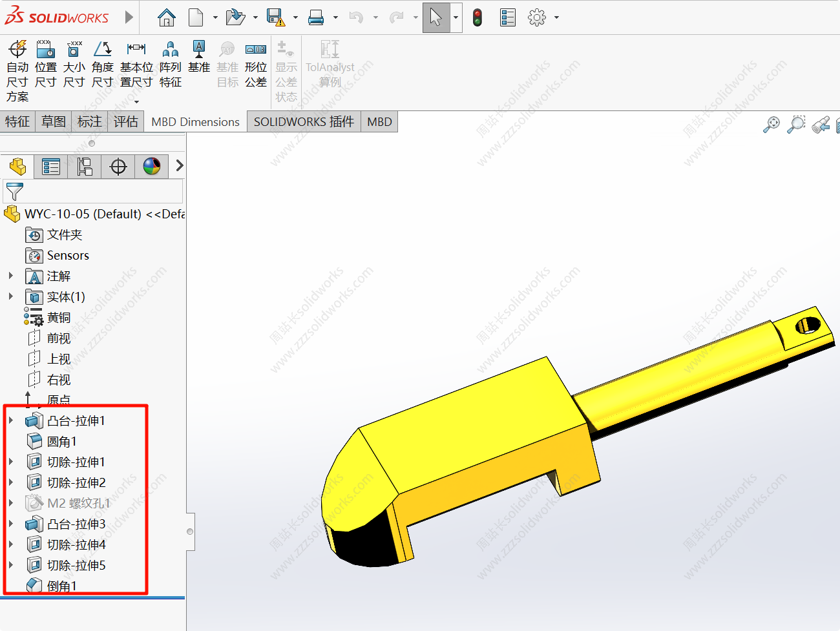This screenshot has width=840, height=631.
Task: Click the Rebuild traffic light icon
Action: (x=478, y=17)
